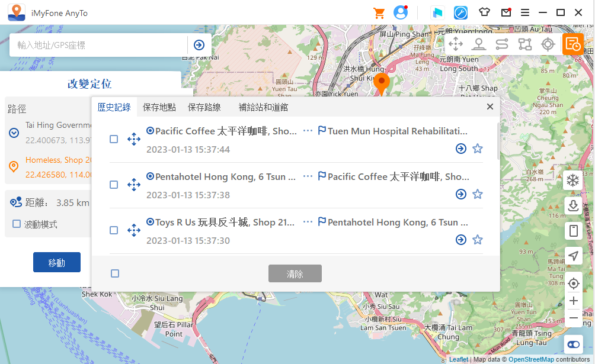Select joystick target mode
This screenshot has width=595, height=364.
click(548, 44)
